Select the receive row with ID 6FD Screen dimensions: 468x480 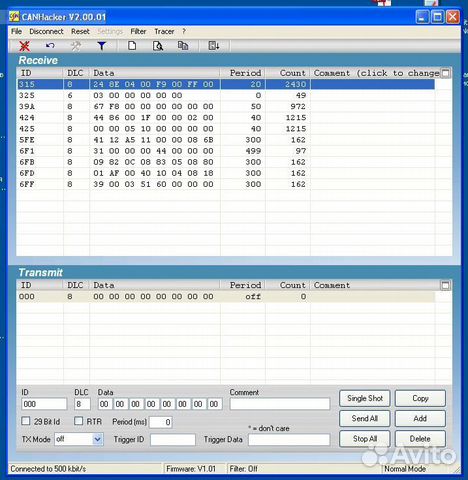(226, 173)
